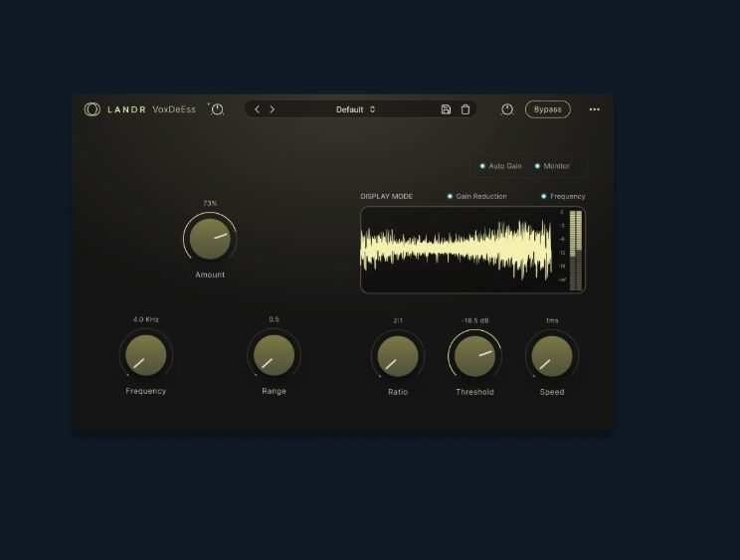Image resolution: width=740 pixels, height=560 pixels.
Task: Go to the previous preset arrow
Action: click(257, 109)
